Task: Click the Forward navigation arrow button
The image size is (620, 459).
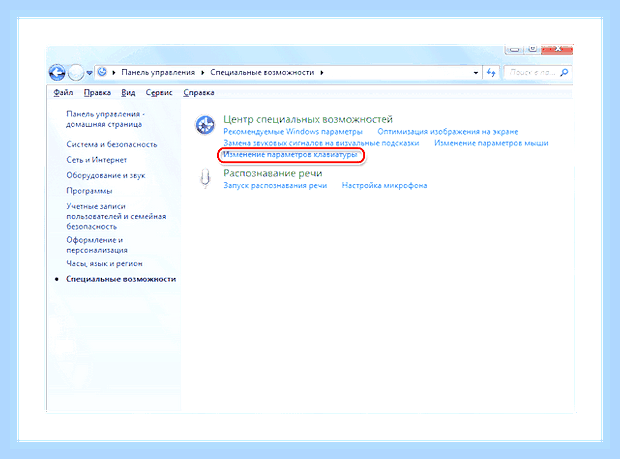Action: click(76, 73)
